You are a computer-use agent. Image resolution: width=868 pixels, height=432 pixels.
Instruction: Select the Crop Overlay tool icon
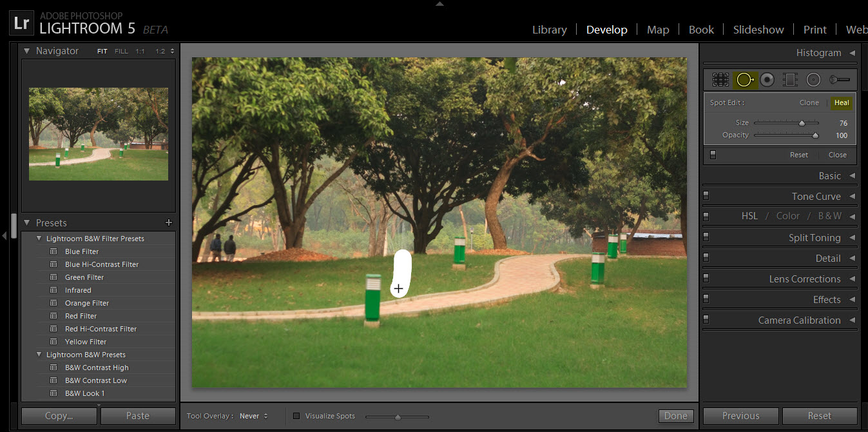[720, 79]
